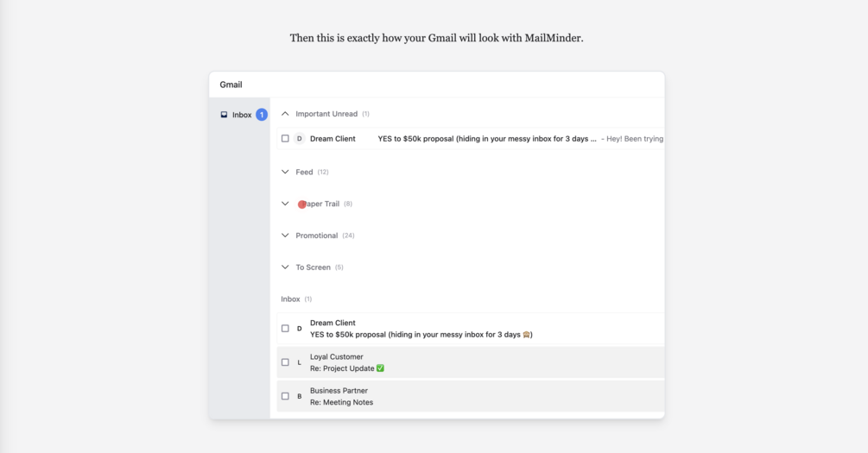Image resolution: width=868 pixels, height=453 pixels.
Task: Collapse the Important Unread section
Action: (x=285, y=114)
